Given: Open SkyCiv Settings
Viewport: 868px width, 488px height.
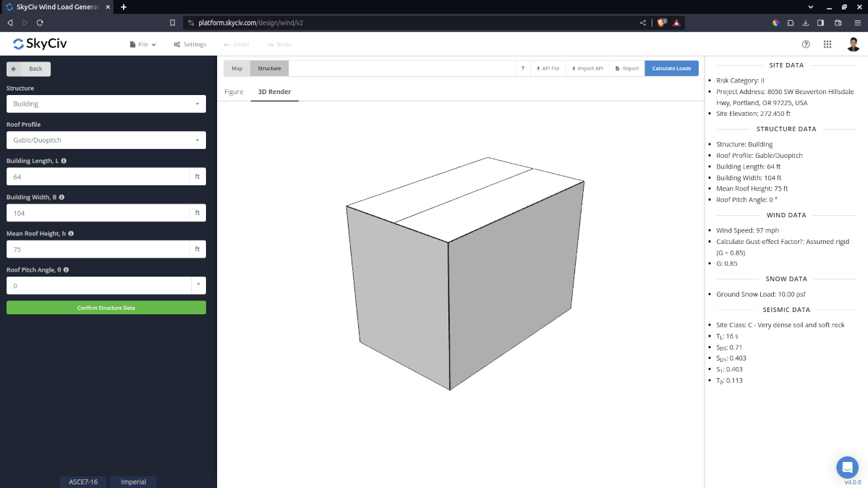Looking at the screenshot, I should click(190, 43).
